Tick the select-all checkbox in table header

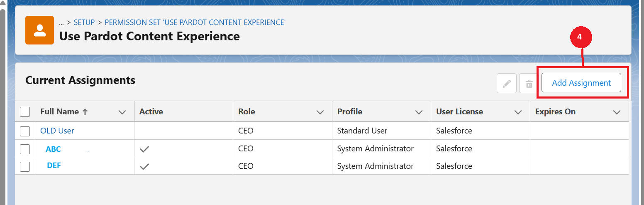[x=25, y=112]
